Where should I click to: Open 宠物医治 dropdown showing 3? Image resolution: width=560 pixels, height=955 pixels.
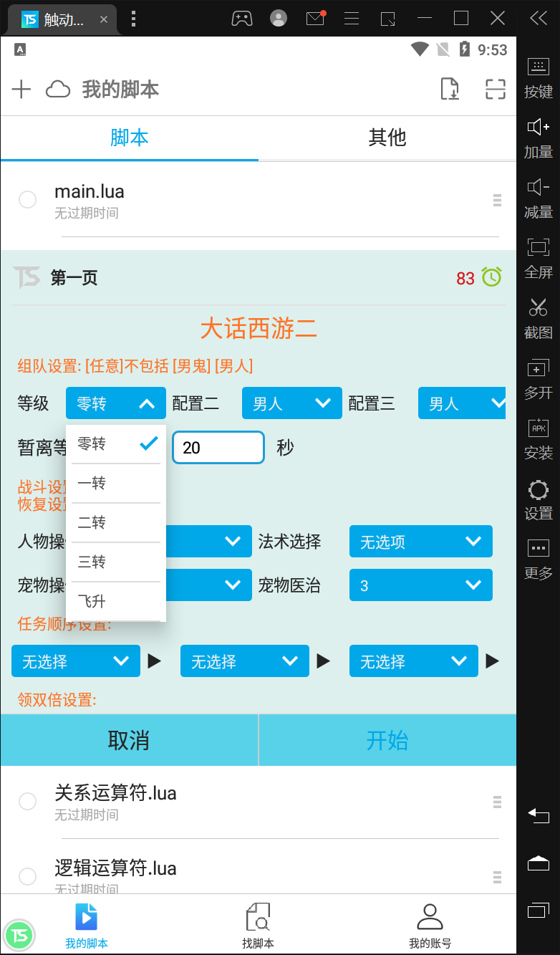click(x=421, y=585)
